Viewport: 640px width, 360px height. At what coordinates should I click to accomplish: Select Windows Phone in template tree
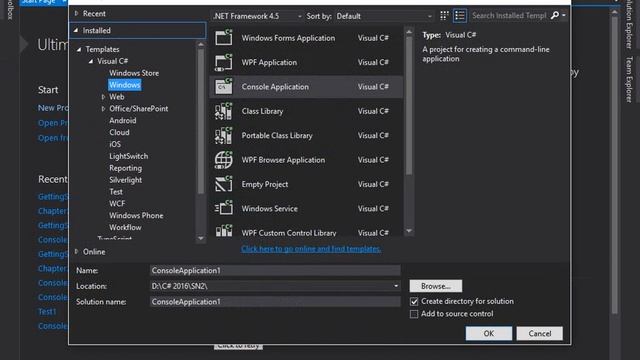(x=136, y=215)
